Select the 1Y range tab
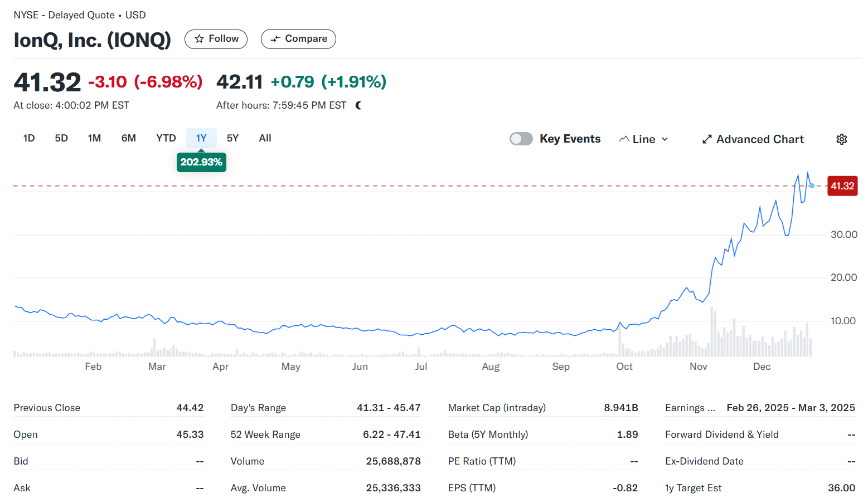Image resolution: width=868 pixels, height=503 pixels. pos(201,138)
